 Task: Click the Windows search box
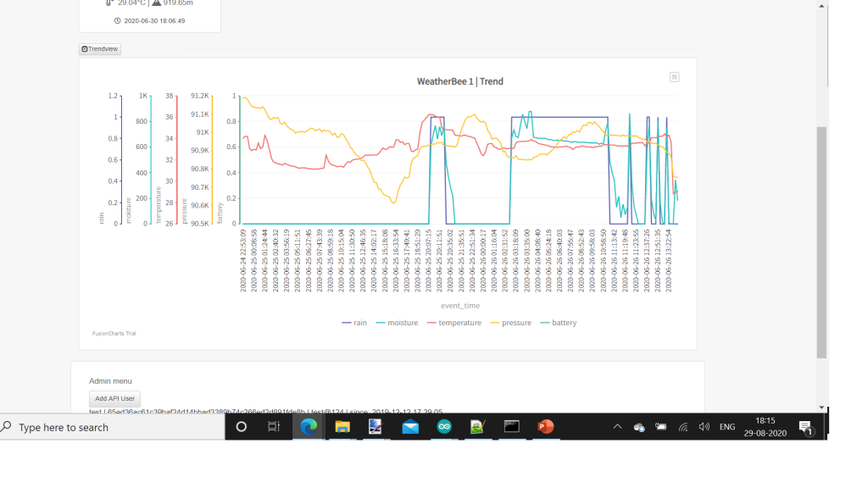point(112,428)
